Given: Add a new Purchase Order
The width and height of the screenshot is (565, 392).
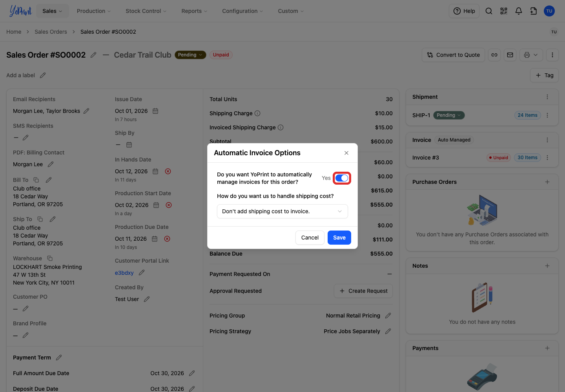Looking at the screenshot, I should 547,182.
